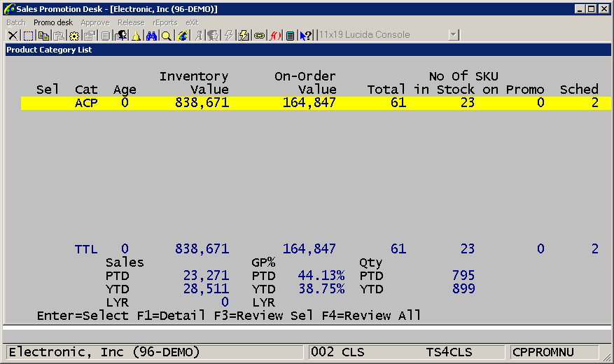Viewport: 614px width, 364px height.
Task: Click Total SKU 61 in ACP row
Action: (398, 103)
